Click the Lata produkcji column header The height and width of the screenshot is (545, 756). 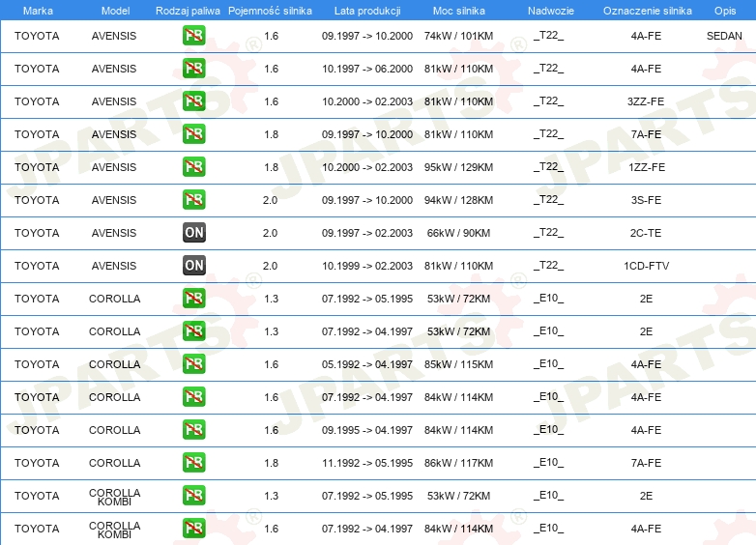(x=367, y=11)
